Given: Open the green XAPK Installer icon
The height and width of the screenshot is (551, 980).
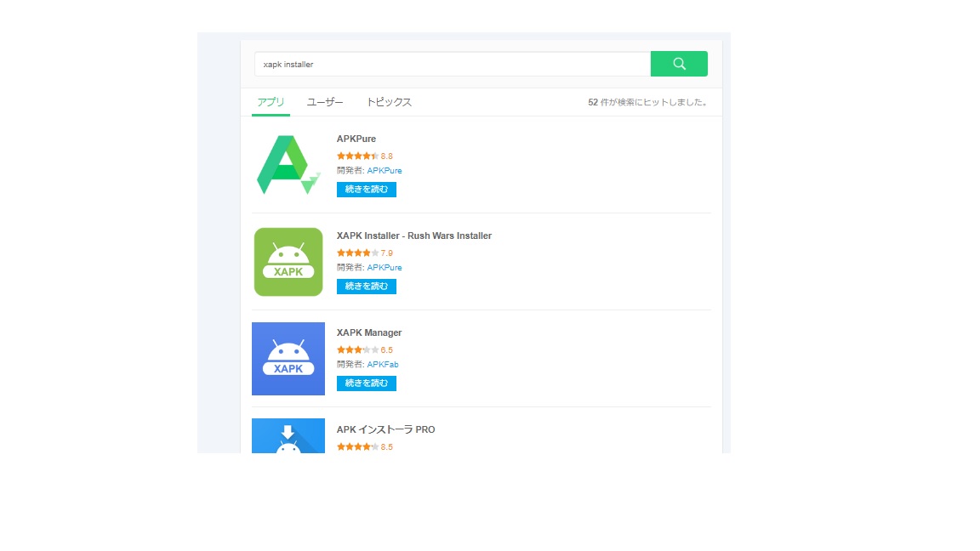Looking at the screenshot, I should pos(288,262).
